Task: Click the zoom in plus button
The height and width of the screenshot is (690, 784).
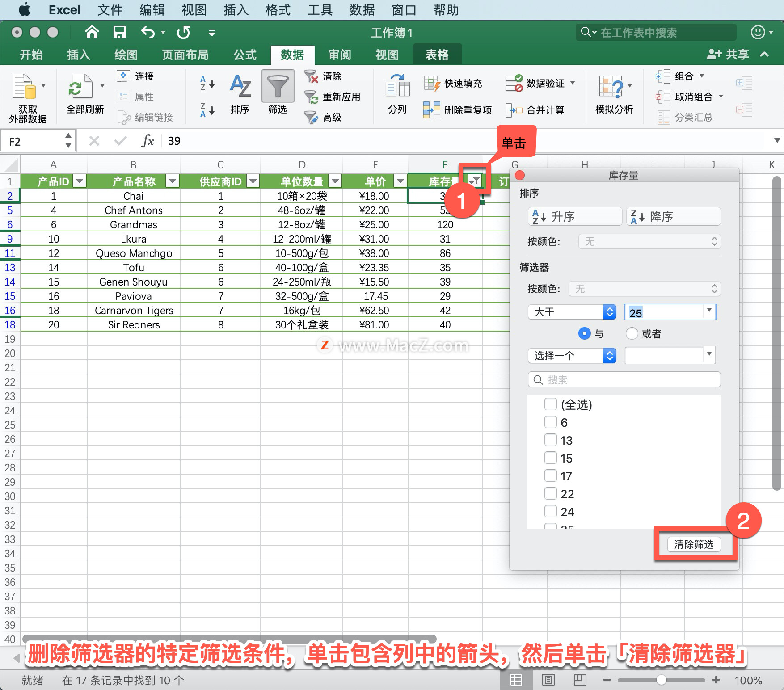Action: click(716, 680)
